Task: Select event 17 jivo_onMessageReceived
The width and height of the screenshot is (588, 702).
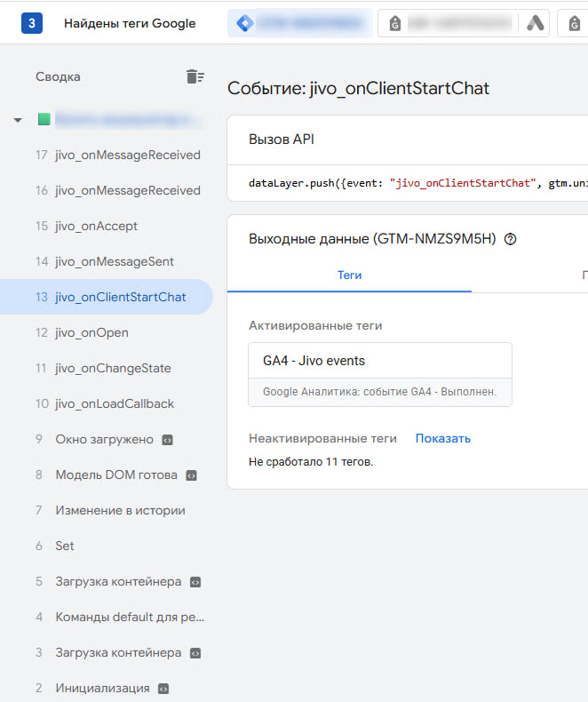Action: [107, 155]
